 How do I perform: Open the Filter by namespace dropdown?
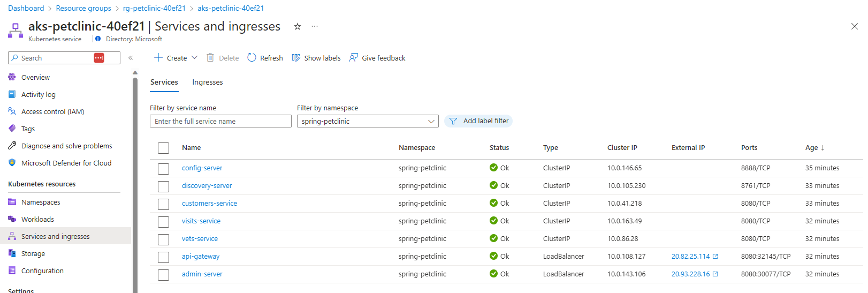368,121
